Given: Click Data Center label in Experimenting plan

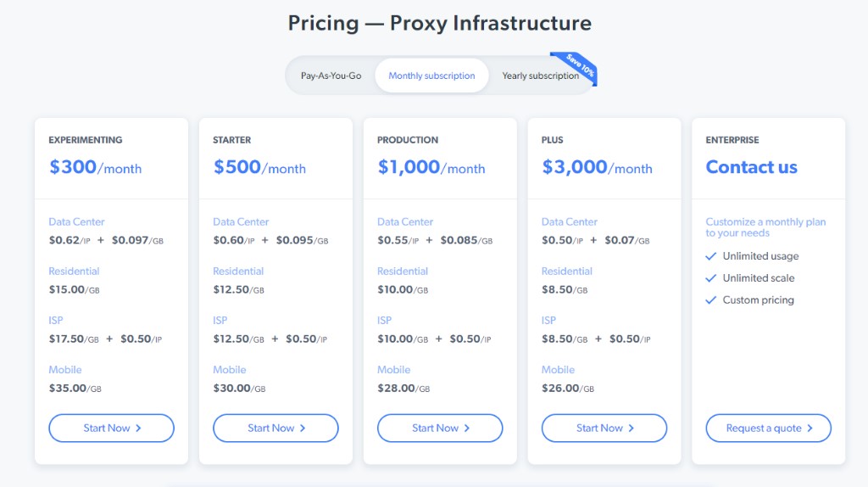Looking at the screenshot, I should point(76,221).
